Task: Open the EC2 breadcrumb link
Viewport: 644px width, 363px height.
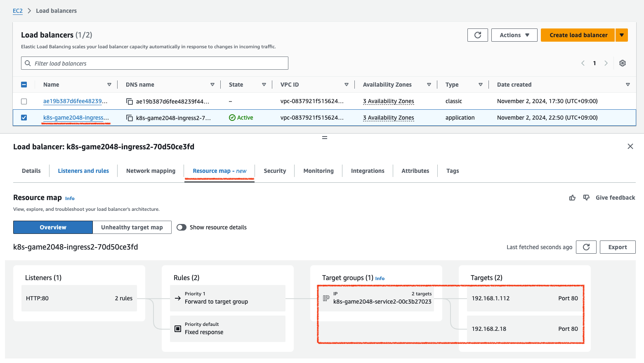Action: pyautogui.click(x=18, y=11)
